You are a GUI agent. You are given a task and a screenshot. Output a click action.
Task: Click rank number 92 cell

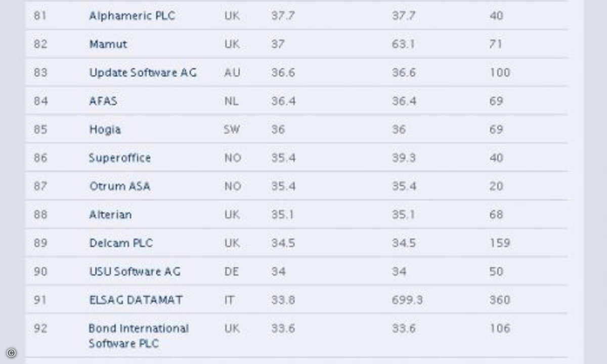click(40, 328)
